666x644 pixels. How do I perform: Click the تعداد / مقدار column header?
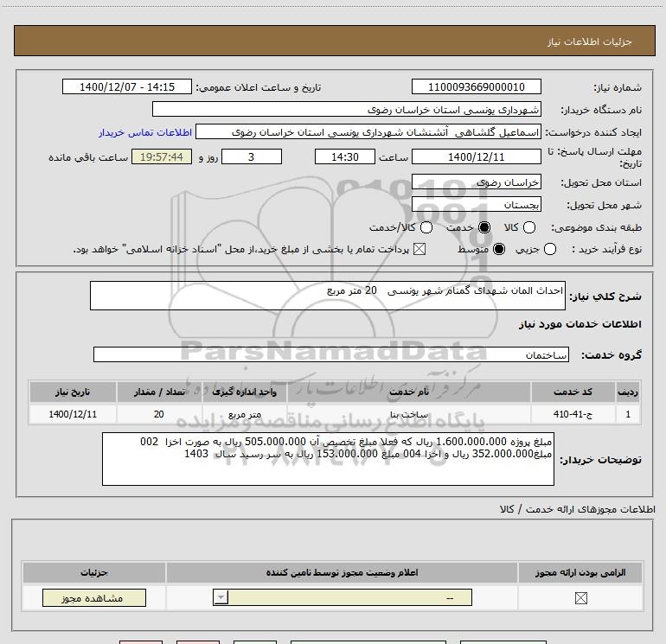point(159,392)
